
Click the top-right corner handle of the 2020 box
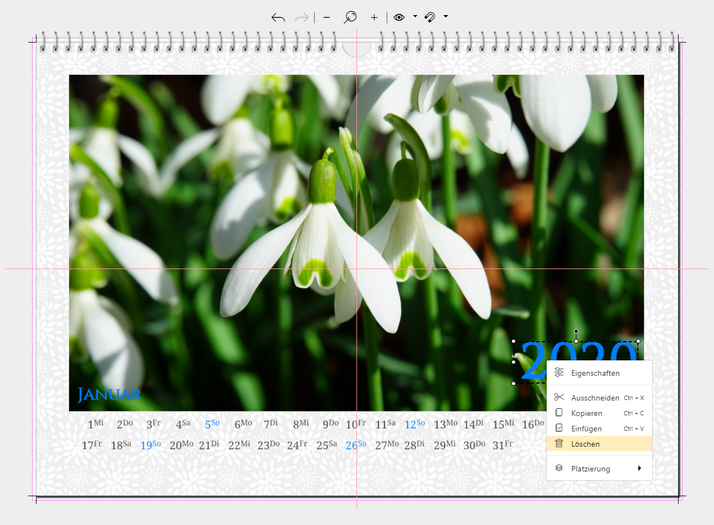coord(638,341)
